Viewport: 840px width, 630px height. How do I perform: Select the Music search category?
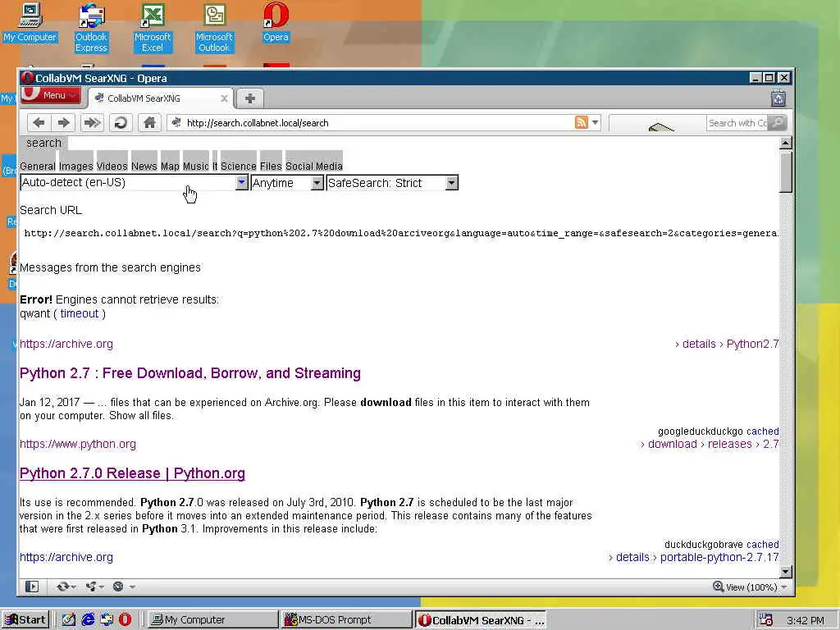(x=195, y=166)
